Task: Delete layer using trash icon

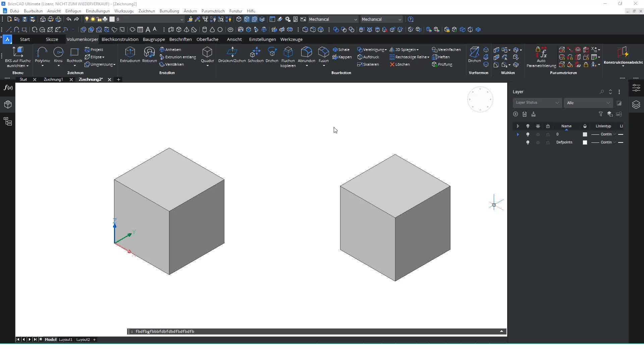Action: click(x=525, y=114)
